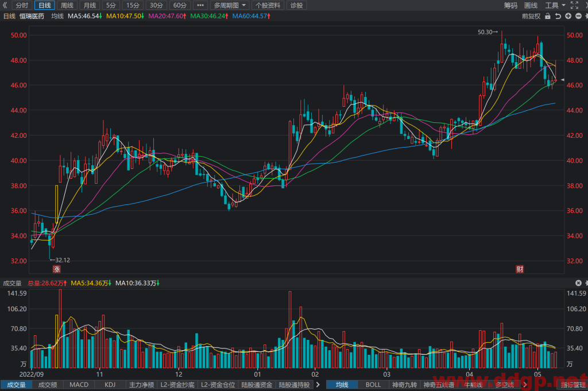Open the 多周期图 dropdown
Screen dimensions: 588x391
(x=230, y=5)
